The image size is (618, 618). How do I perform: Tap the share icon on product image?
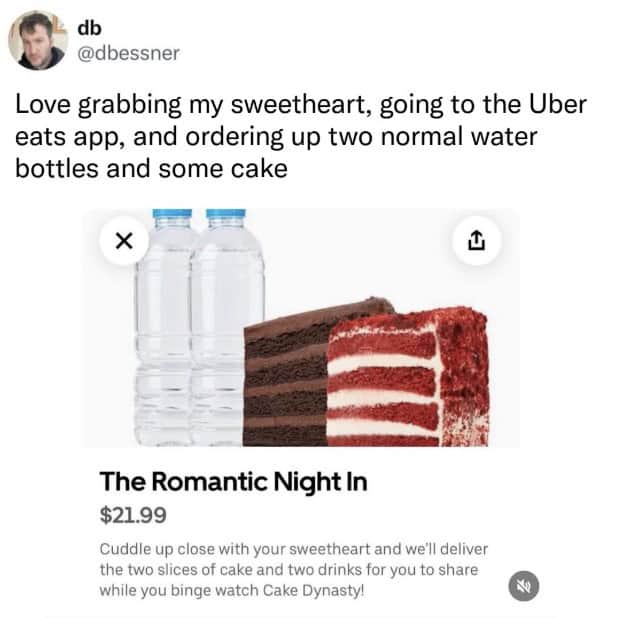476,241
